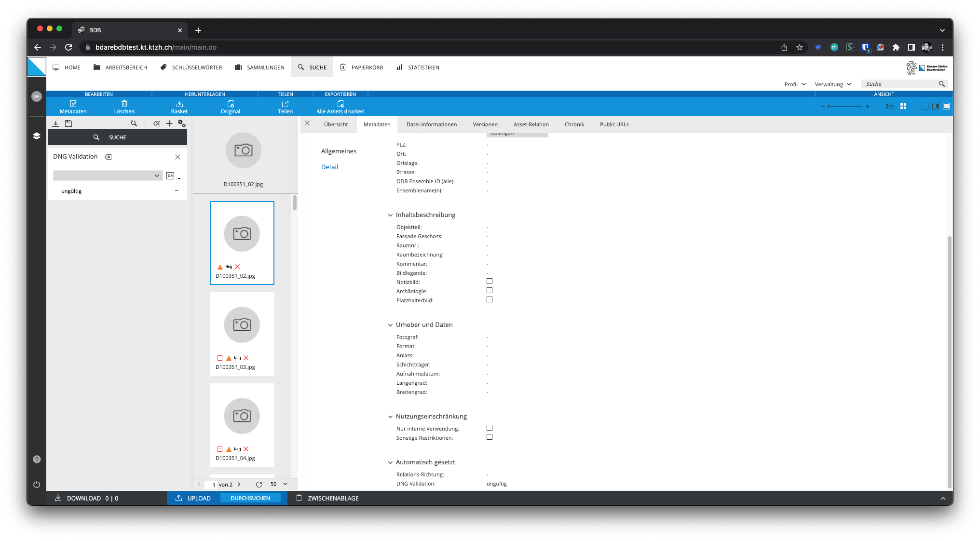Click the Teilen share icon

point(285,104)
